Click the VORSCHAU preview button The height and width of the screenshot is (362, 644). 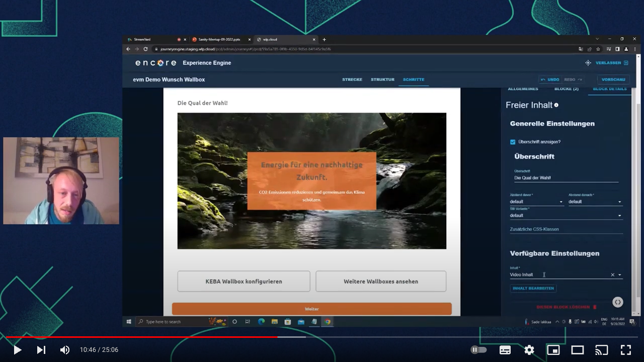click(x=613, y=80)
